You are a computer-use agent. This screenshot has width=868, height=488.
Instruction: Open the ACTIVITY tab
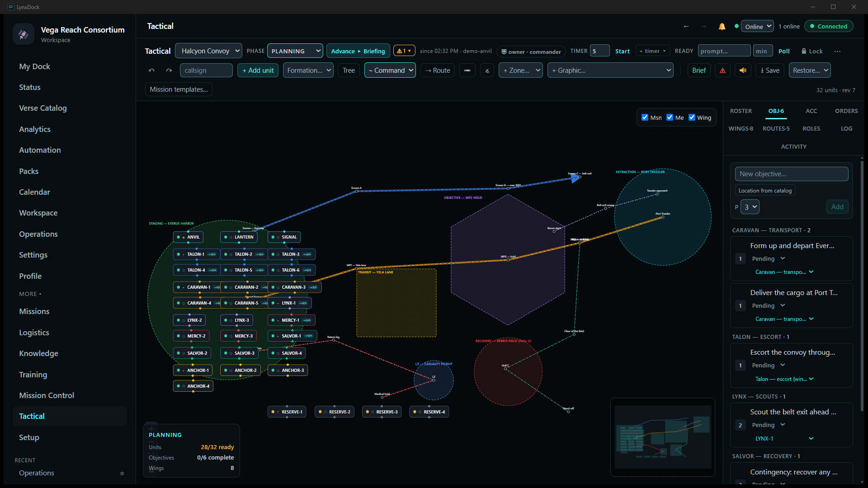(x=794, y=147)
